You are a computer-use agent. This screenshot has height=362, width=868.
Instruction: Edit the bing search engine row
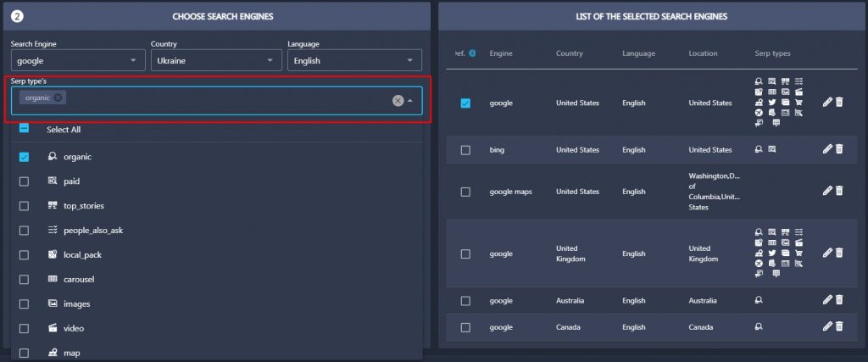[827, 149]
